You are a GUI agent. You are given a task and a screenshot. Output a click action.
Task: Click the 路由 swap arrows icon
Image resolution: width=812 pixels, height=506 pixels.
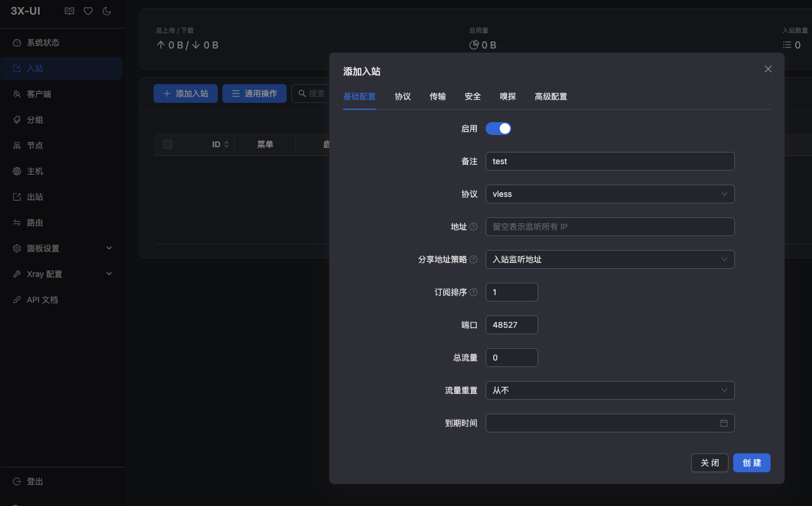(17, 223)
